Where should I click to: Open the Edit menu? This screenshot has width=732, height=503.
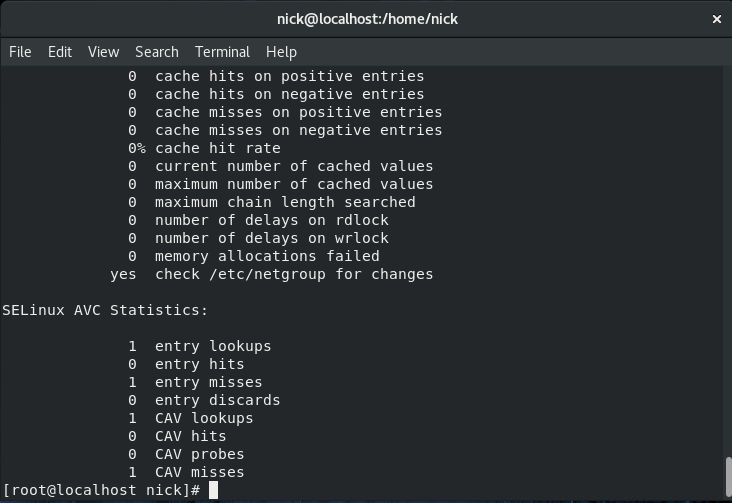click(60, 52)
